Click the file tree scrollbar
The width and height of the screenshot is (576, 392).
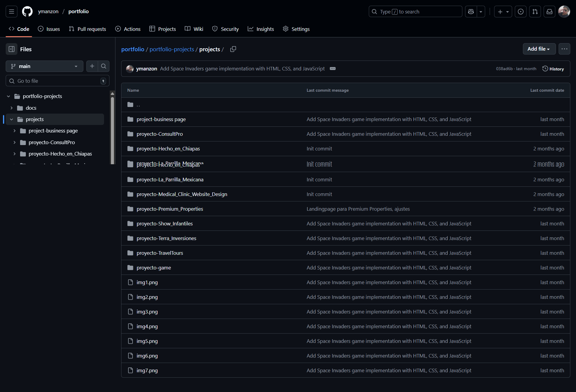tap(112, 129)
